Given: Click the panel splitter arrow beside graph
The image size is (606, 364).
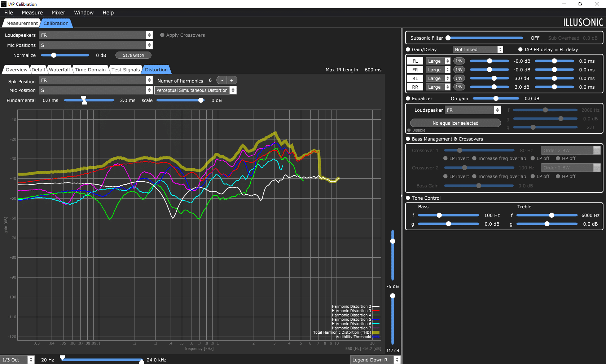Looking at the screenshot, I should click(x=401, y=196).
